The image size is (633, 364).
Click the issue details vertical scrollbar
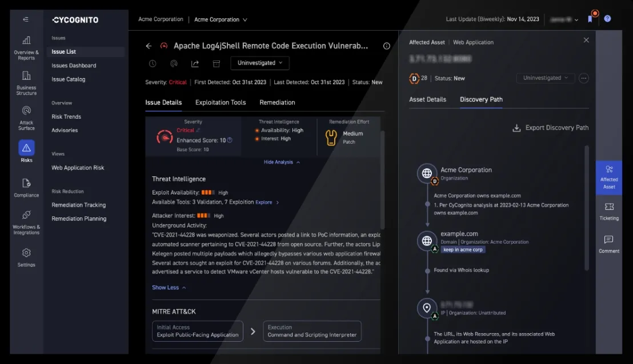[x=382, y=179]
